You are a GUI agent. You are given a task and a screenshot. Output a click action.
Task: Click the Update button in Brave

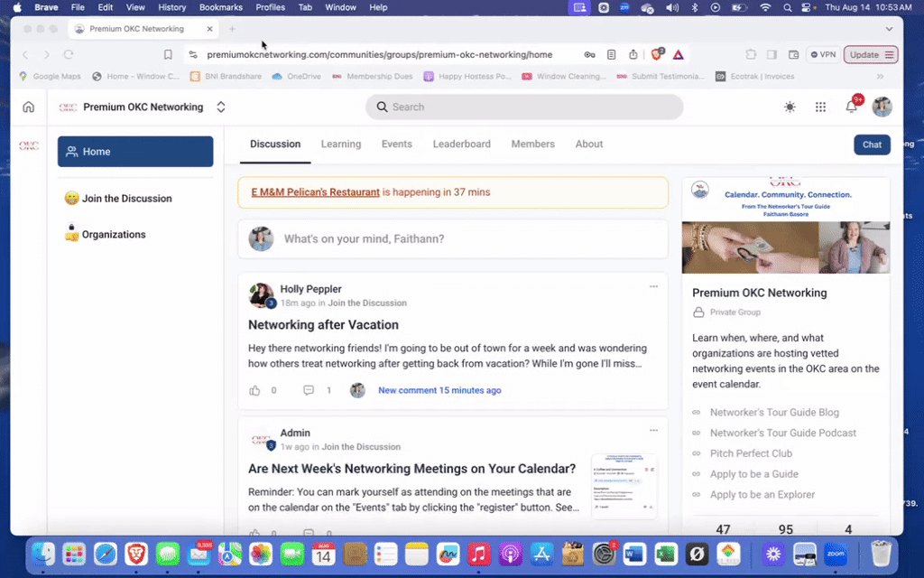point(871,54)
